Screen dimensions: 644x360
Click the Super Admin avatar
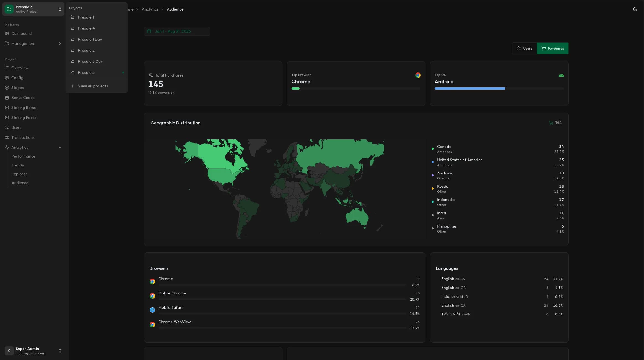pos(9,351)
